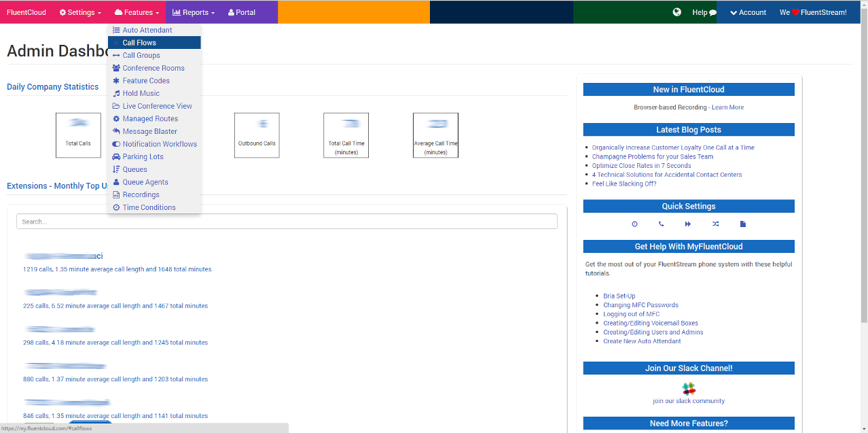Image resolution: width=868 pixels, height=433 pixels.
Task: Click the shuffle icon in Quick Settings
Action: coord(715,224)
